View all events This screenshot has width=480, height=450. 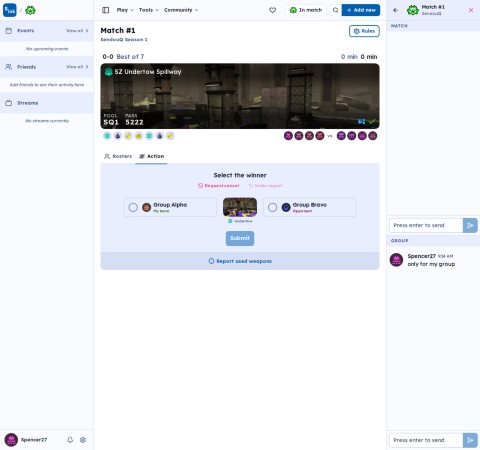pos(77,31)
